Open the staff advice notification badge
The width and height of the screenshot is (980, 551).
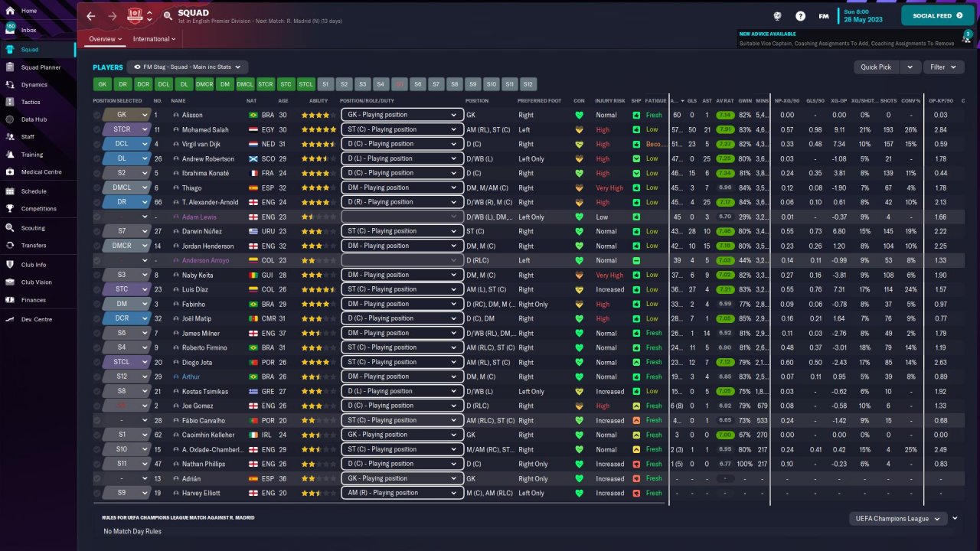967,35
